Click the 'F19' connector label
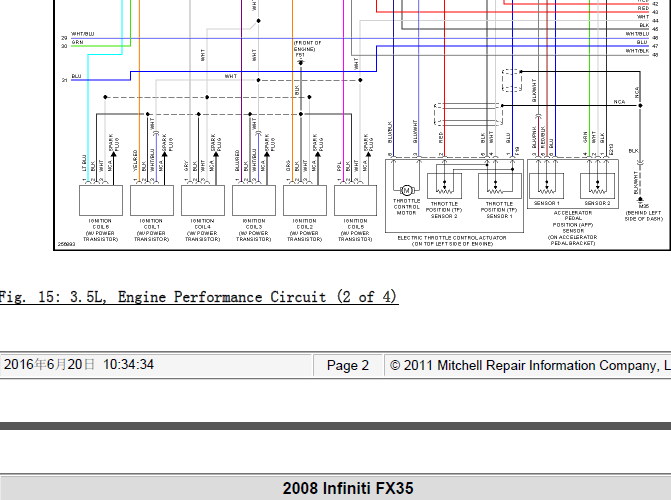671x500 pixels. (517, 151)
